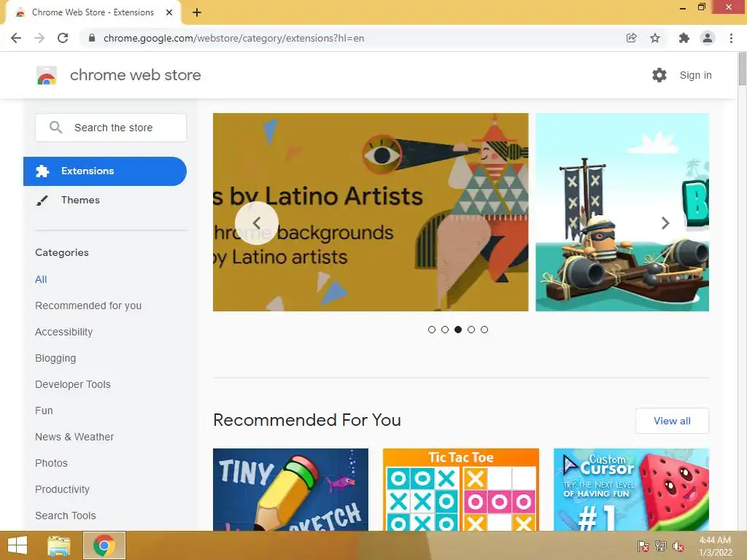Open the Fun category
Screen dimensions: 747x560
coord(44,411)
